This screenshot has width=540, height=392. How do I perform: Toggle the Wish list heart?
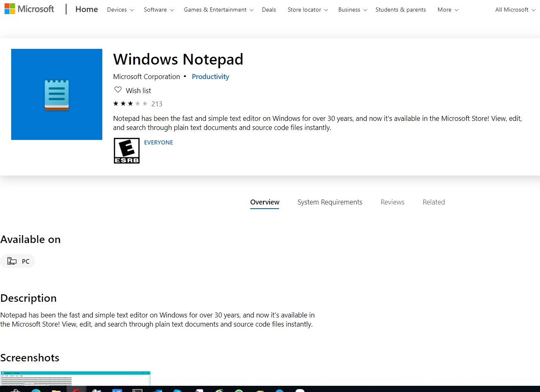118,90
